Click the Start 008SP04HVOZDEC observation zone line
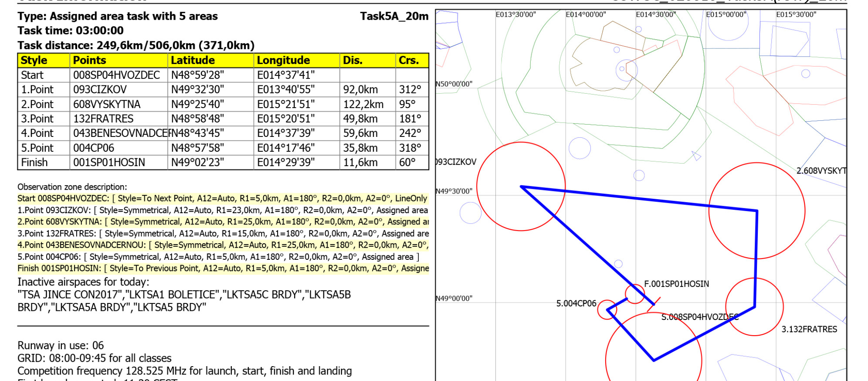Viewport: 868px width, 381px height. [x=222, y=199]
